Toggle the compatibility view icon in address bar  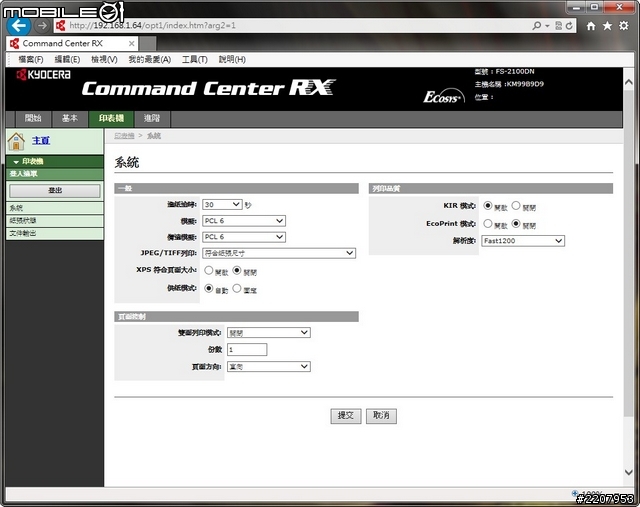tap(559, 26)
